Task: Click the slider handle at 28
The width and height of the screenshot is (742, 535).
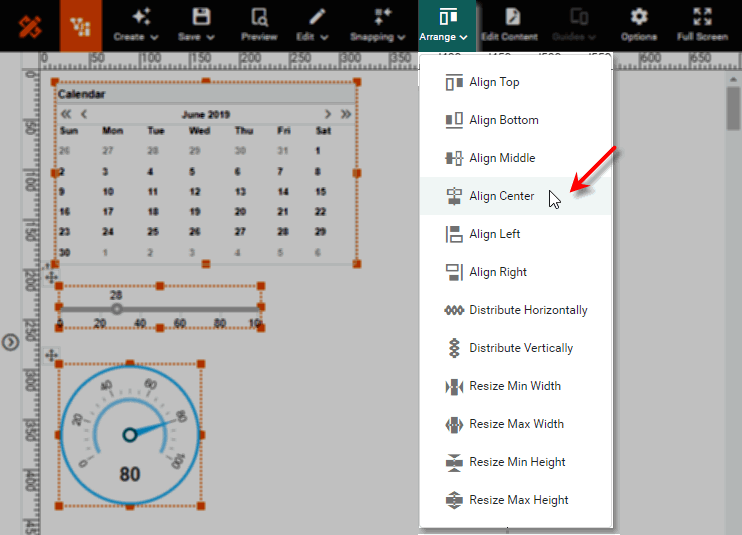Action: coord(117,309)
